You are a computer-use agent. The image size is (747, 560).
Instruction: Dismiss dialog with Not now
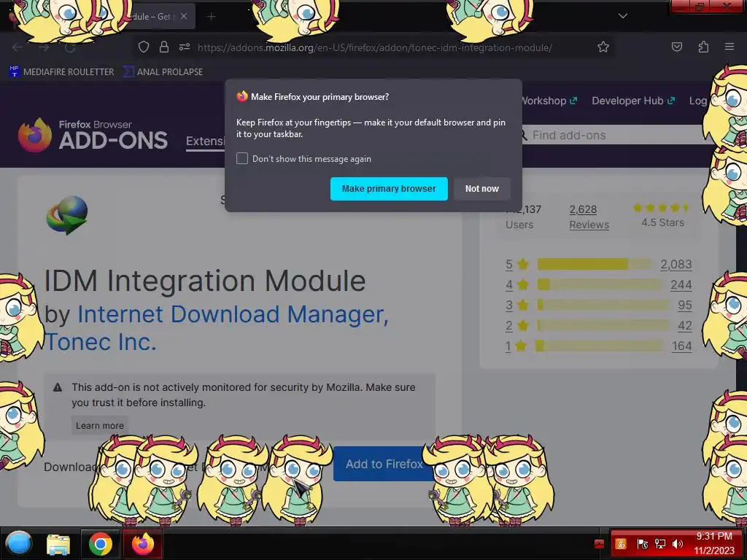[481, 189]
